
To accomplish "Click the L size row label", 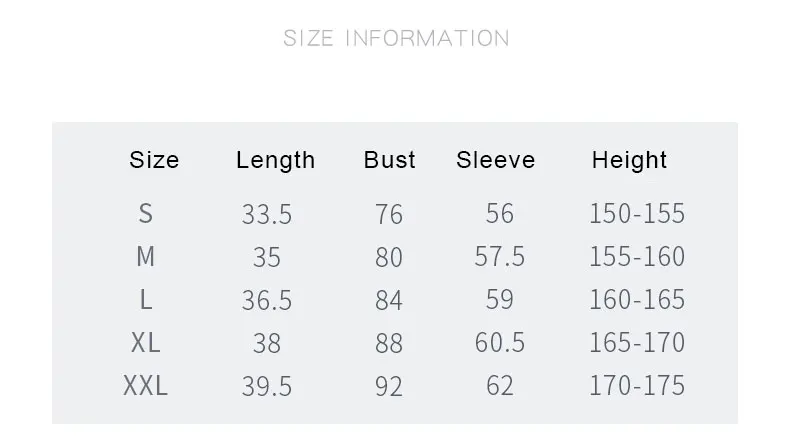I will coord(146,299).
